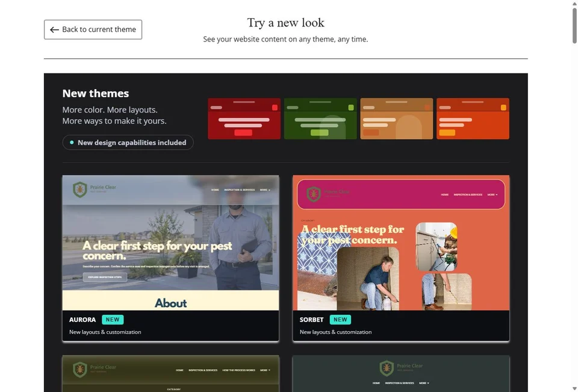Image resolution: width=578 pixels, height=392 pixels.
Task: Choose the orange theme color preview
Action: (x=473, y=119)
